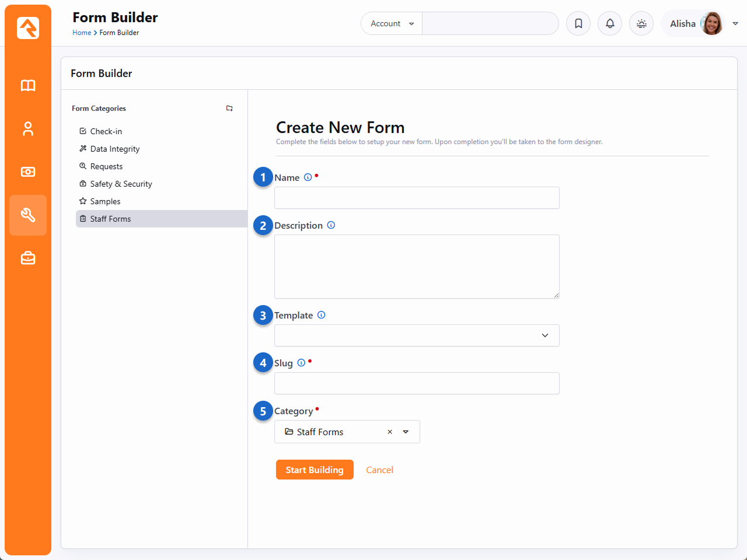
Task: Select the Check-in form category
Action: pos(106,132)
